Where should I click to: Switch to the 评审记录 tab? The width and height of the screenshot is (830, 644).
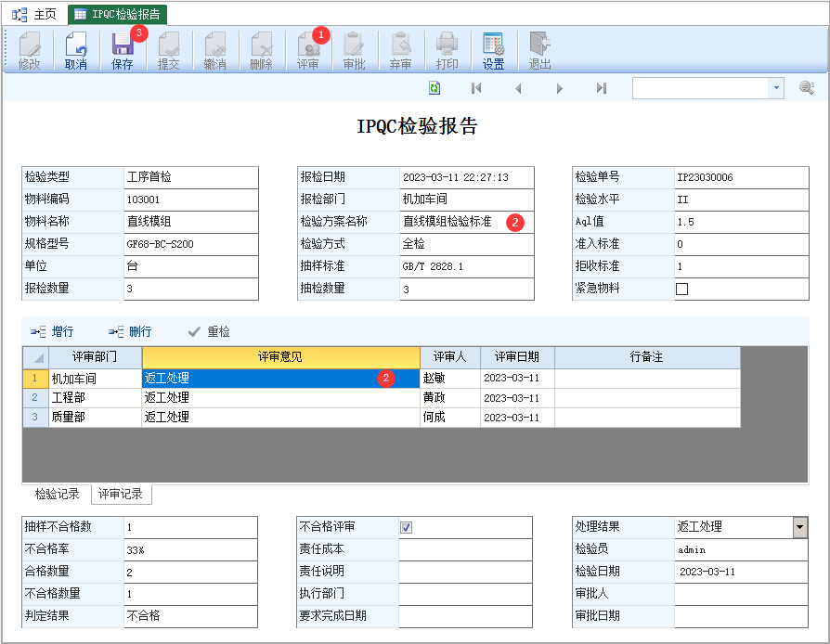pos(122,495)
